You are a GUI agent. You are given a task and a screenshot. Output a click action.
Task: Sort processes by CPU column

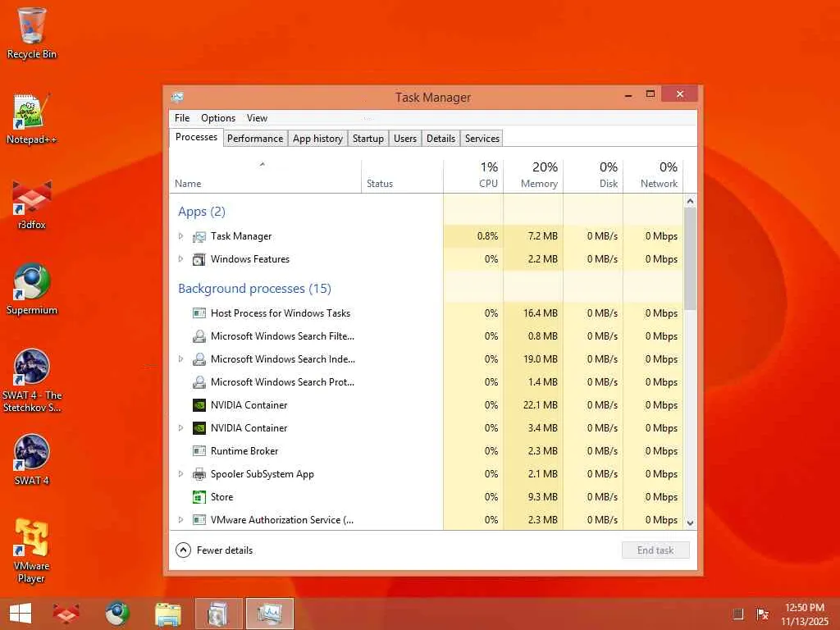(473, 176)
